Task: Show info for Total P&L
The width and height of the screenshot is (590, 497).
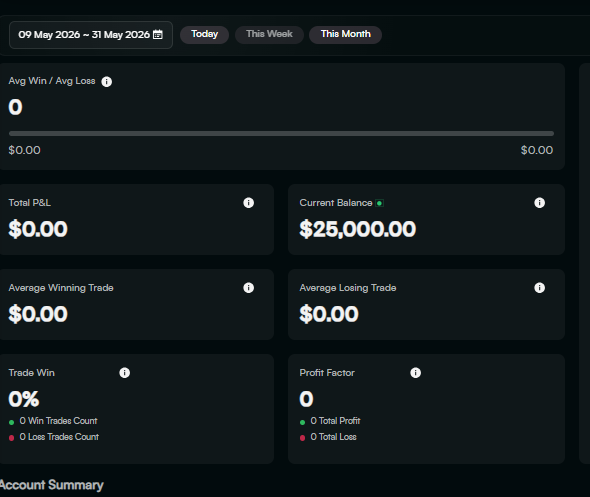Action: coord(248,203)
